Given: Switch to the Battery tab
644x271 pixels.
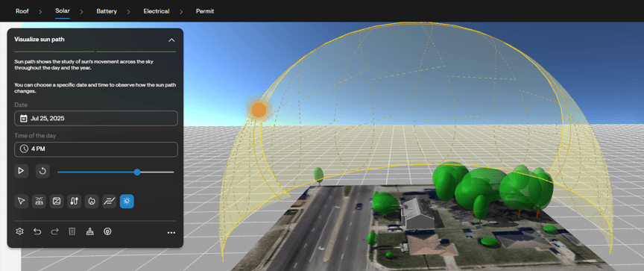Looking at the screenshot, I should pos(107,11).
